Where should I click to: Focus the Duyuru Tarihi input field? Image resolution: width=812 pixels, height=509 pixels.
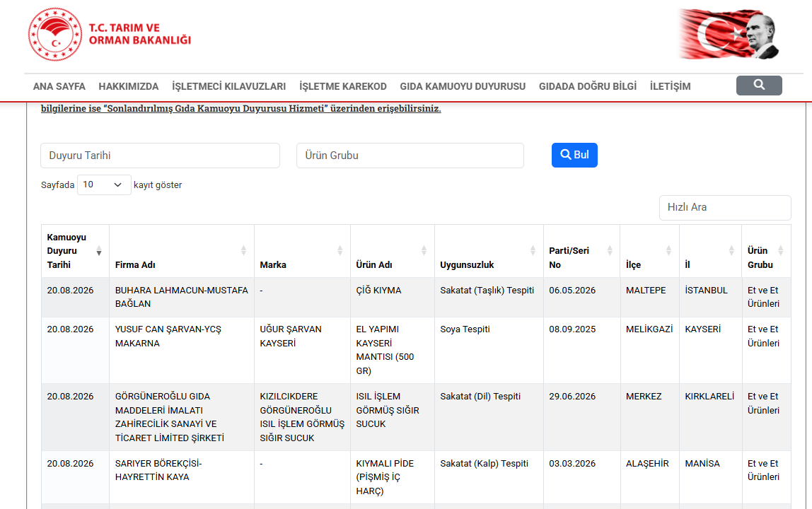[160, 156]
